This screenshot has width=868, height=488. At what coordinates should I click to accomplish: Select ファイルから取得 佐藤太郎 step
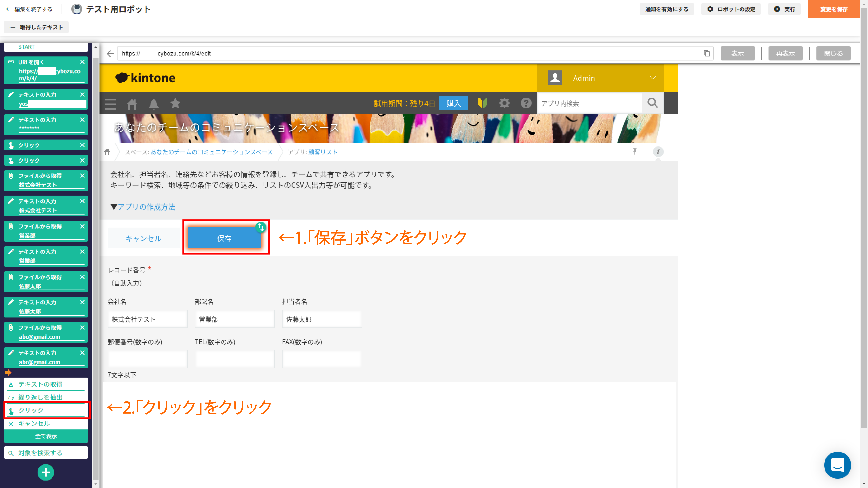46,282
